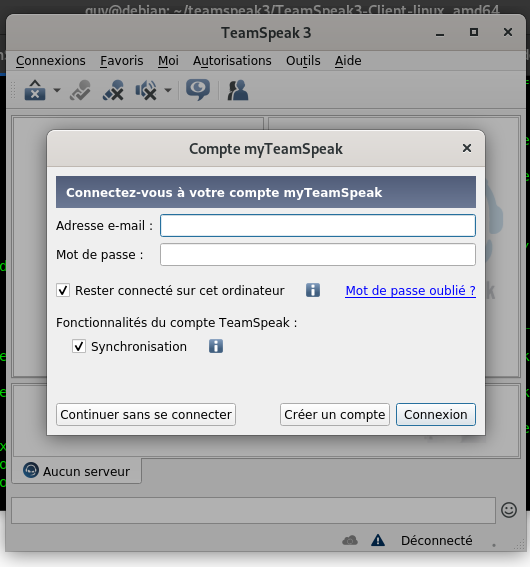This screenshot has height=567, width=530.
Task: Open the emoji smiley picker
Action: tap(509, 510)
